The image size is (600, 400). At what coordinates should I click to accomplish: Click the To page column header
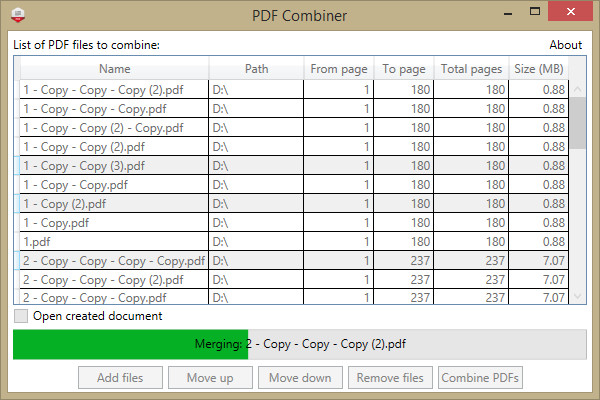(x=404, y=69)
